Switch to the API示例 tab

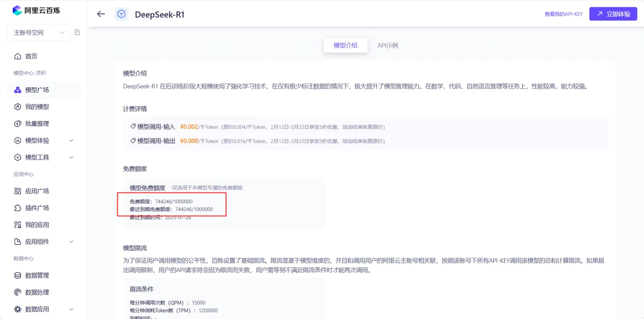pos(388,46)
